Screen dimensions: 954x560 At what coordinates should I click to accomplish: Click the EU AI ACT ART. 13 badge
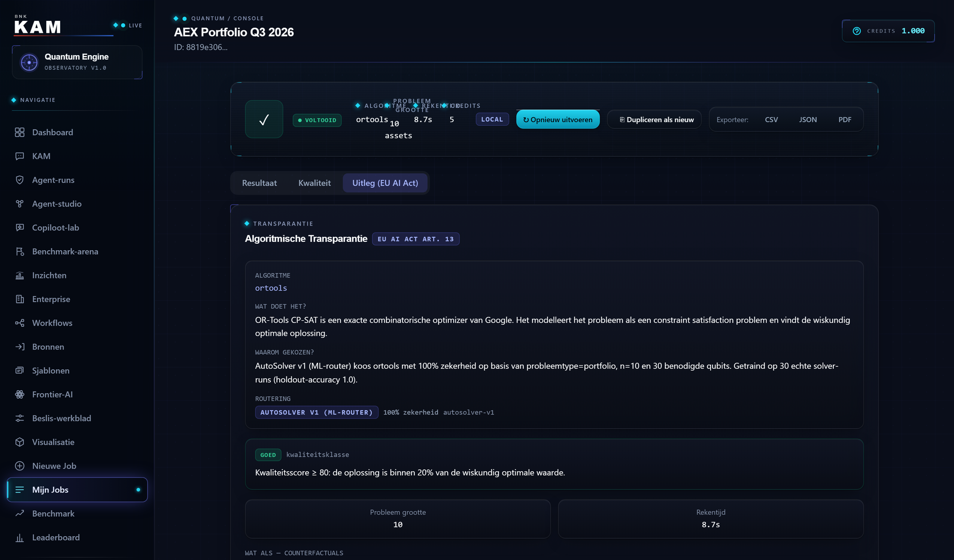(x=415, y=239)
